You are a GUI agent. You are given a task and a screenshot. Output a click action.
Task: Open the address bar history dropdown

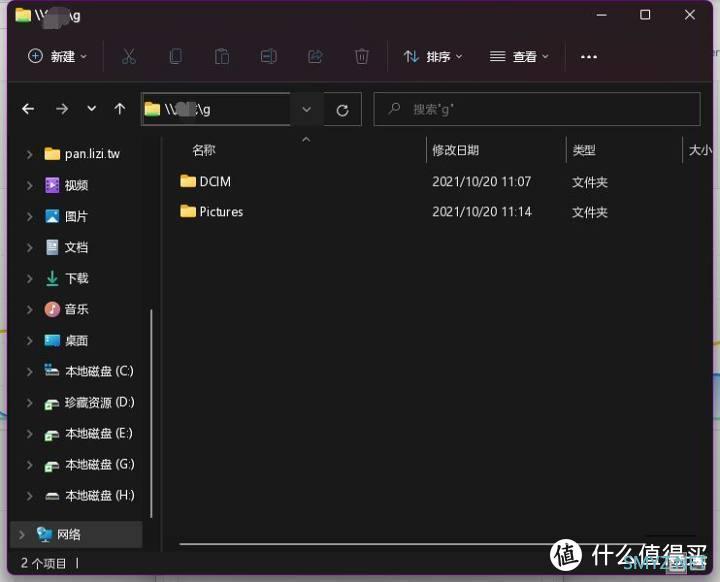coord(307,109)
